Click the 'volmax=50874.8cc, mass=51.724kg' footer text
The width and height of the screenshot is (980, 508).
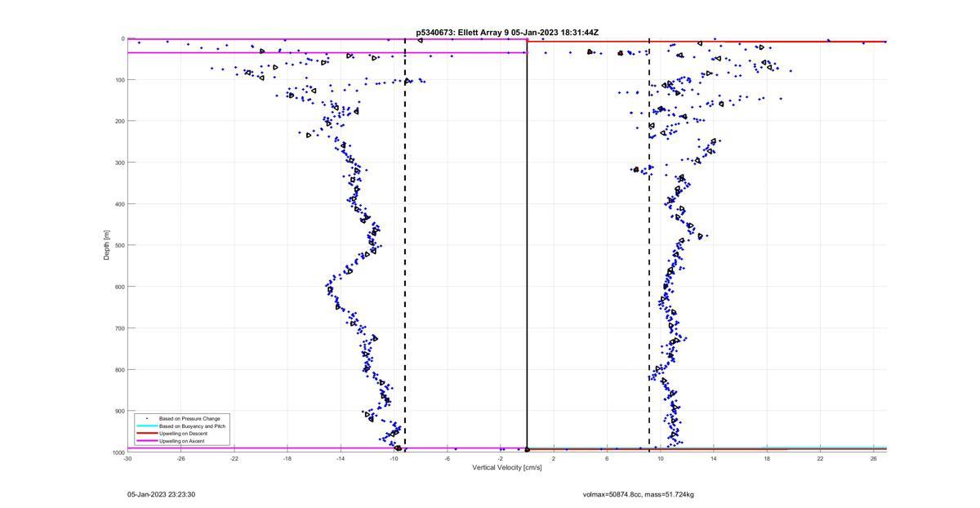tap(638, 494)
